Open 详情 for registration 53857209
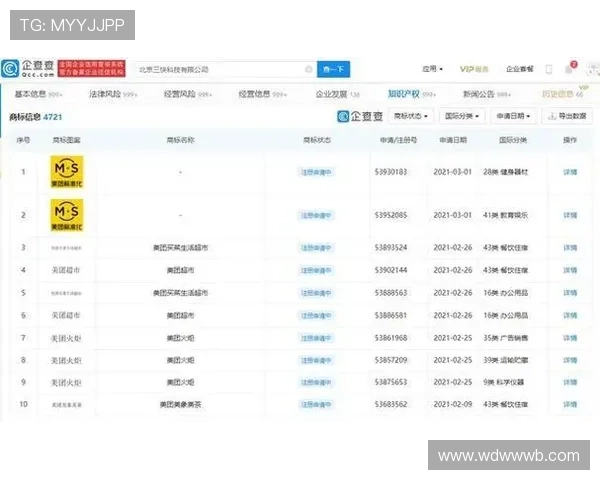The height and width of the screenshot is (480, 600). point(570,361)
